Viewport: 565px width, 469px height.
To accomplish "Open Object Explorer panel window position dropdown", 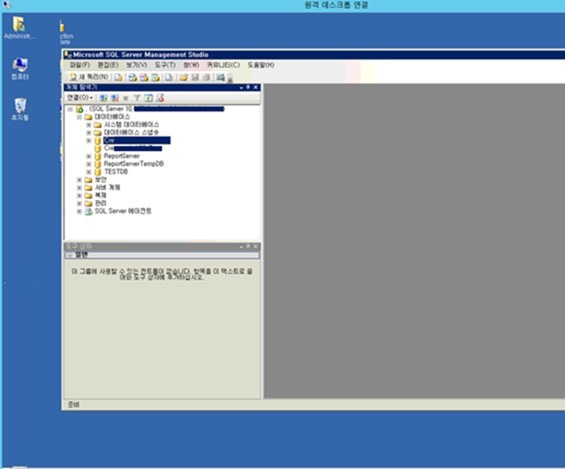I will 241,88.
